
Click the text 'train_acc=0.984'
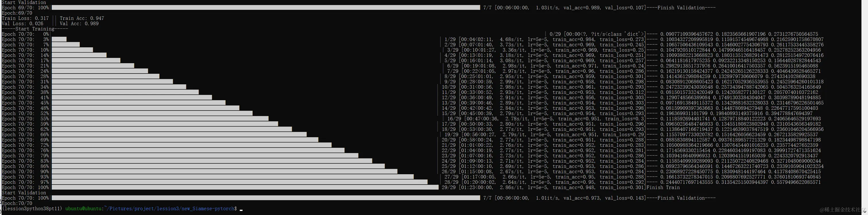click(573, 39)
